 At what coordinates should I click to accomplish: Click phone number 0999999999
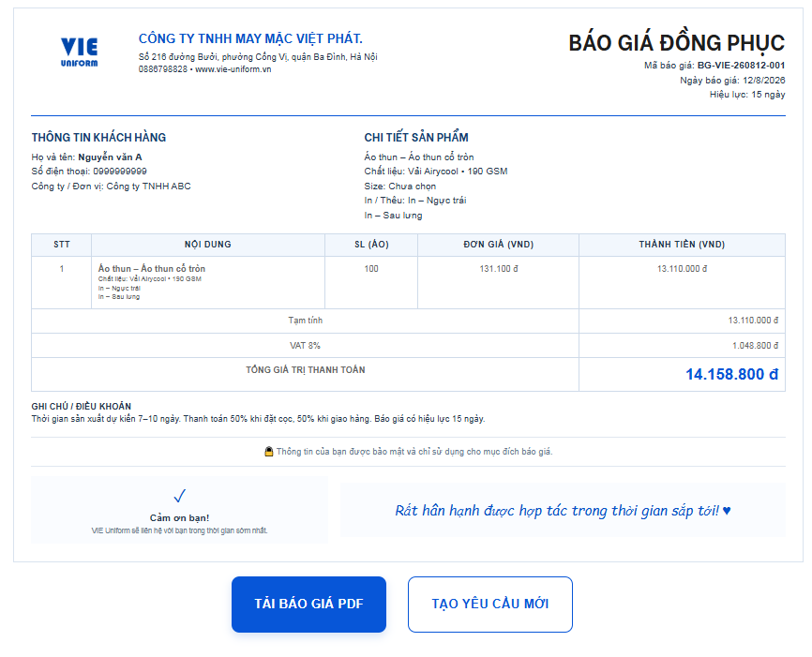(x=120, y=172)
